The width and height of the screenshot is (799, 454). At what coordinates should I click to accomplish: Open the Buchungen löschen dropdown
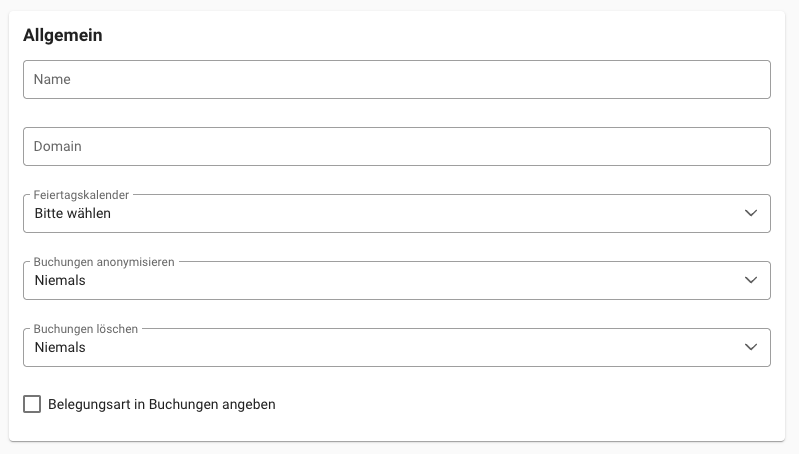coord(396,348)
